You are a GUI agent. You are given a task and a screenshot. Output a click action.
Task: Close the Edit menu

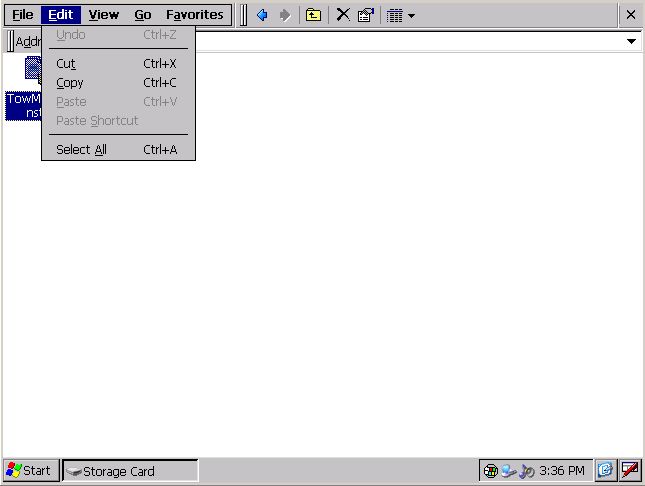pos(60,15)
